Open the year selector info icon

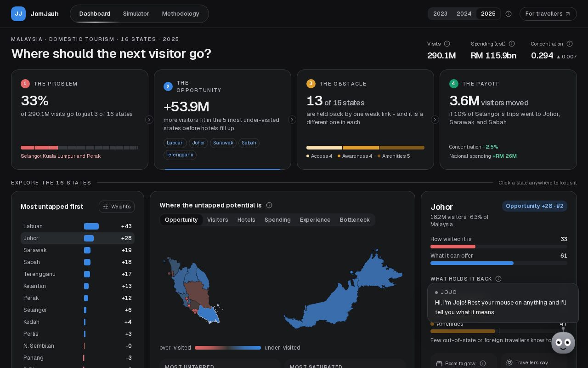509,14
